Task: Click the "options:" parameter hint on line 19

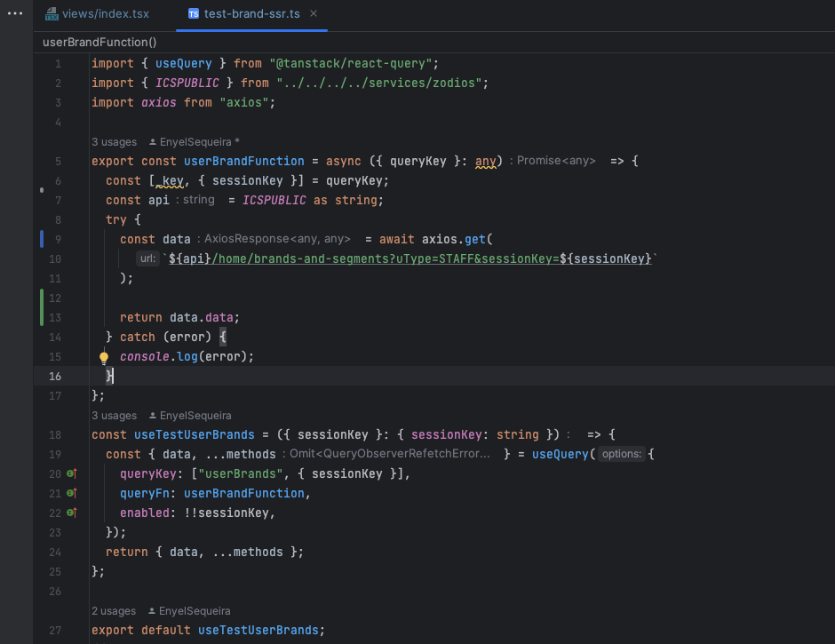Action: pyautogui.click(x=622, y=454)
